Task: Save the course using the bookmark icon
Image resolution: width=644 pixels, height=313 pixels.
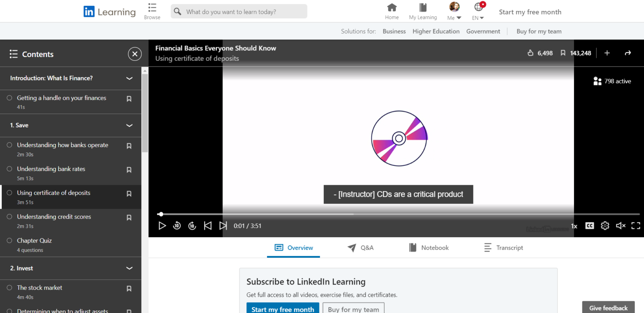Action: pyautogui.click(x=563, y=53)
